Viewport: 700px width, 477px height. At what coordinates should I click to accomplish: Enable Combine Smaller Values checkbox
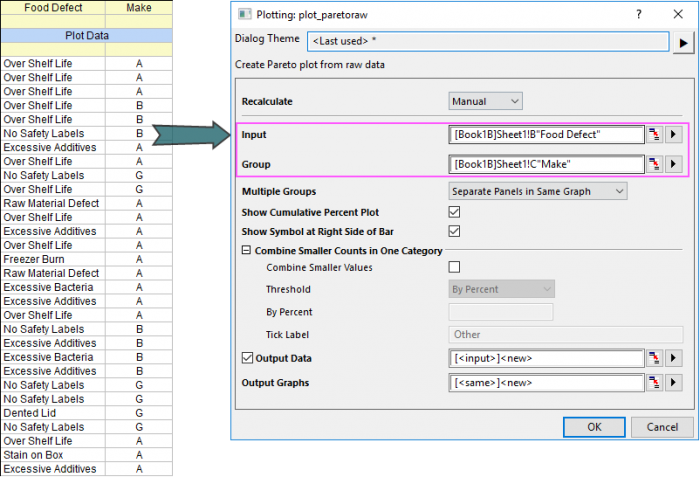(455, 267)
